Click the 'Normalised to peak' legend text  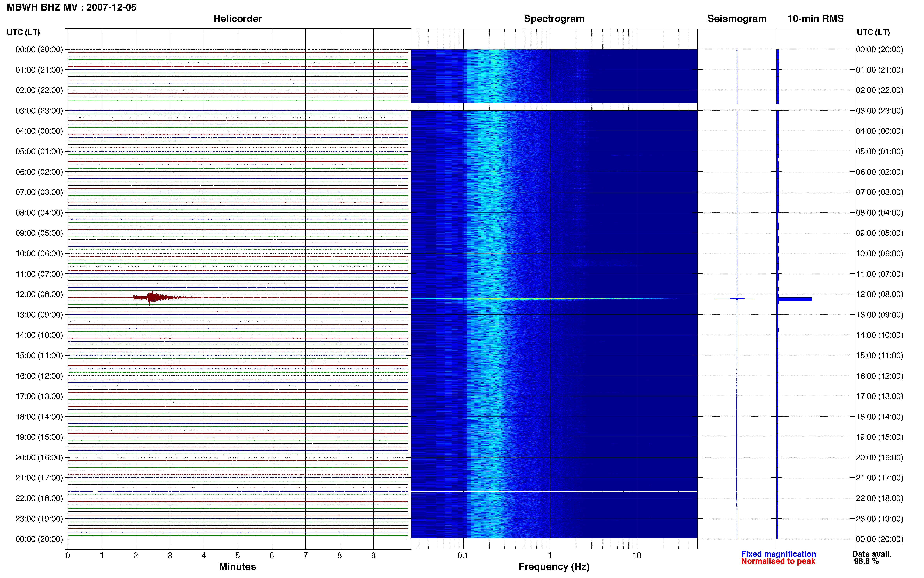pos(778,561)
